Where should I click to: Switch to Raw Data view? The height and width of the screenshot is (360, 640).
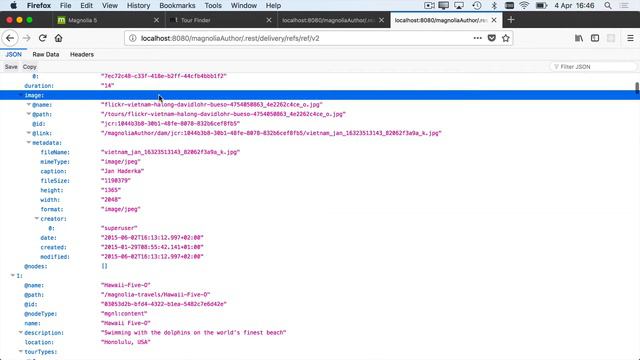[46, 54]
